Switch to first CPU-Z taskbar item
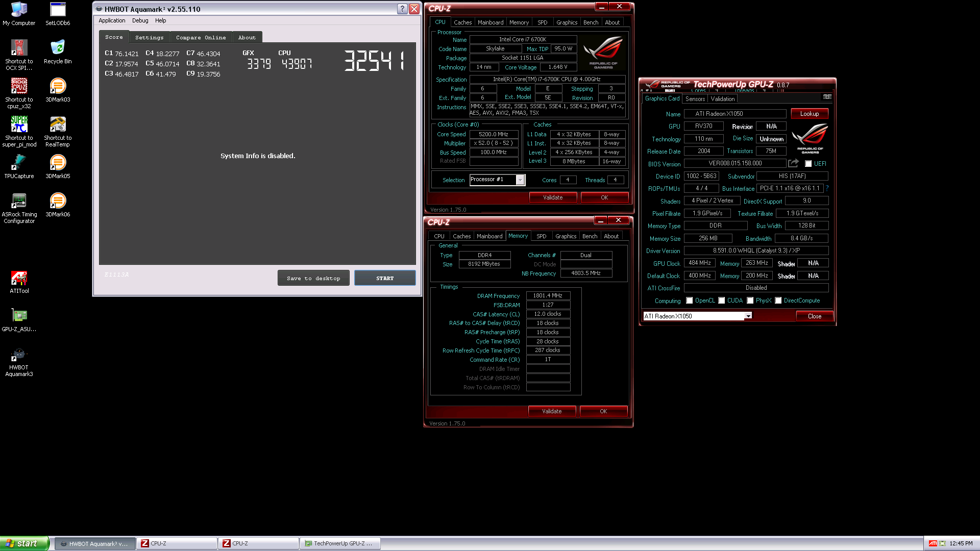Image resolution: width=980 pixels, height=551 pixels. click(177, 543)
